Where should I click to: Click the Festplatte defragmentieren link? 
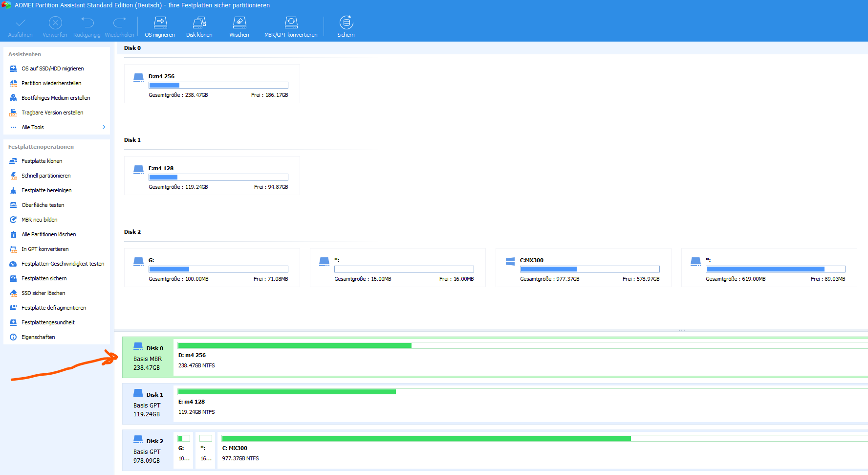pos(54,308)
